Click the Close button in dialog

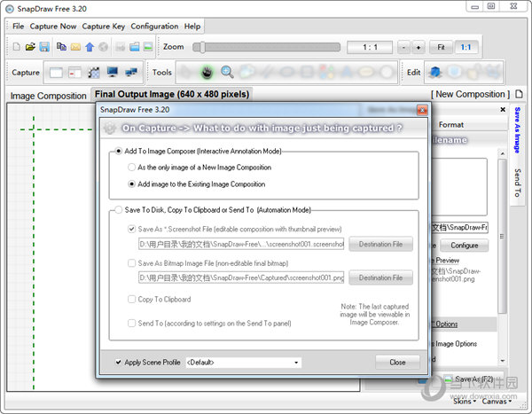click(397, 362)
